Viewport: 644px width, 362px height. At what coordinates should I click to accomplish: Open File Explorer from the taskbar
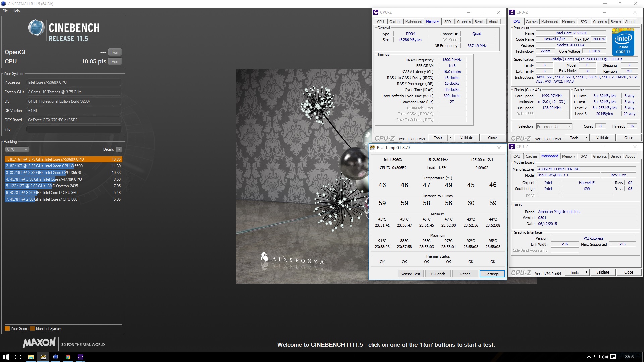pyautogui.click(x=31, y=357)
